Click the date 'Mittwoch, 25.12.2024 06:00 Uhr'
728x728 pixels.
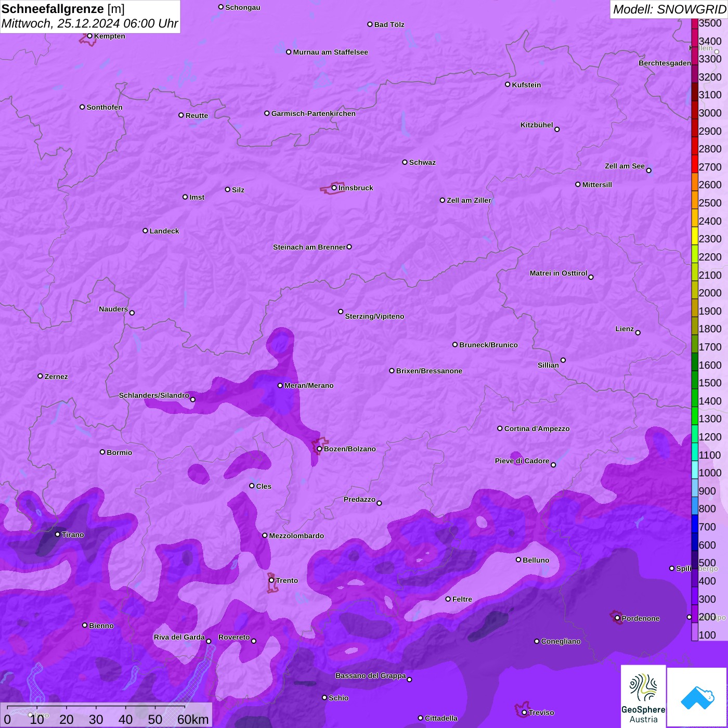89,23
